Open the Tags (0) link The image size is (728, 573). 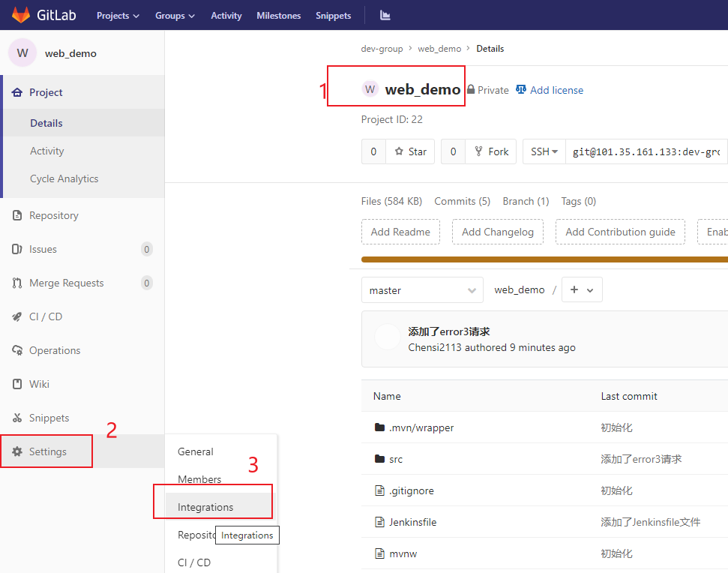tap(578, 201)
